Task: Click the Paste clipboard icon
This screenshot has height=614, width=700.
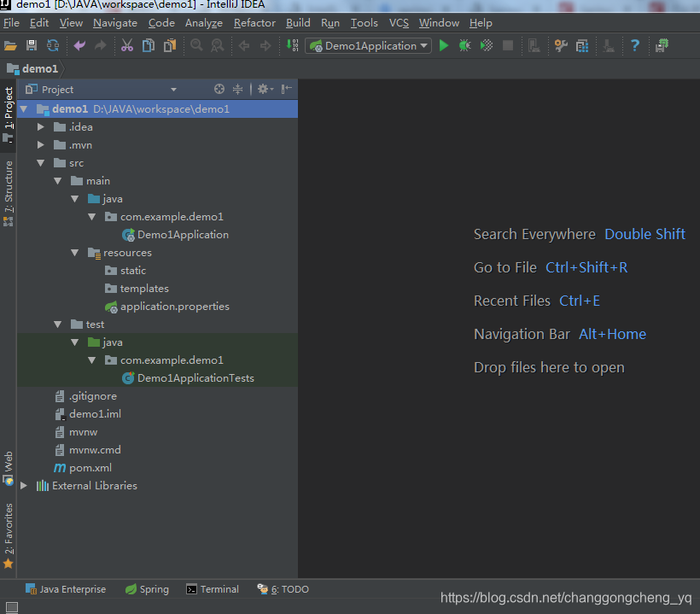Action: (170, 45)
